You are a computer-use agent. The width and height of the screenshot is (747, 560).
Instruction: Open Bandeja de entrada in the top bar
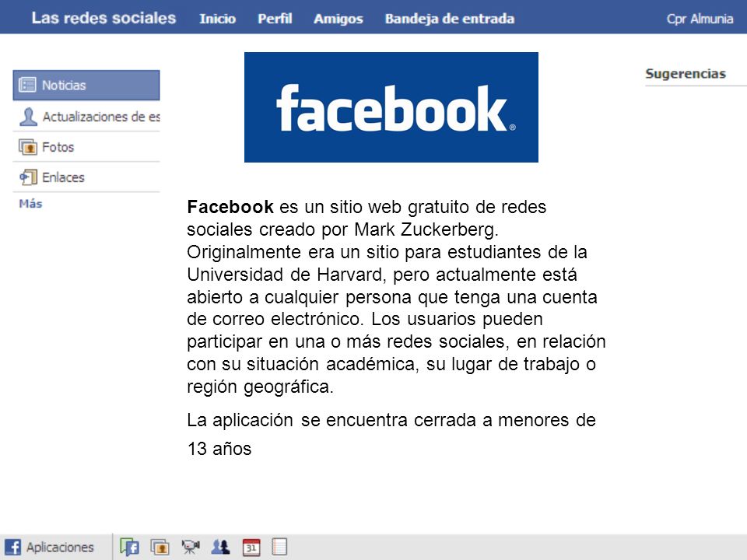click(x=450, y=19)
